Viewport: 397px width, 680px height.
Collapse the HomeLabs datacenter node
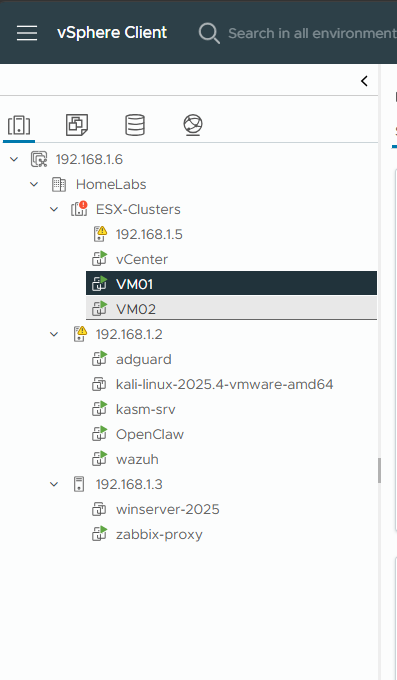(x=34, y=184)
